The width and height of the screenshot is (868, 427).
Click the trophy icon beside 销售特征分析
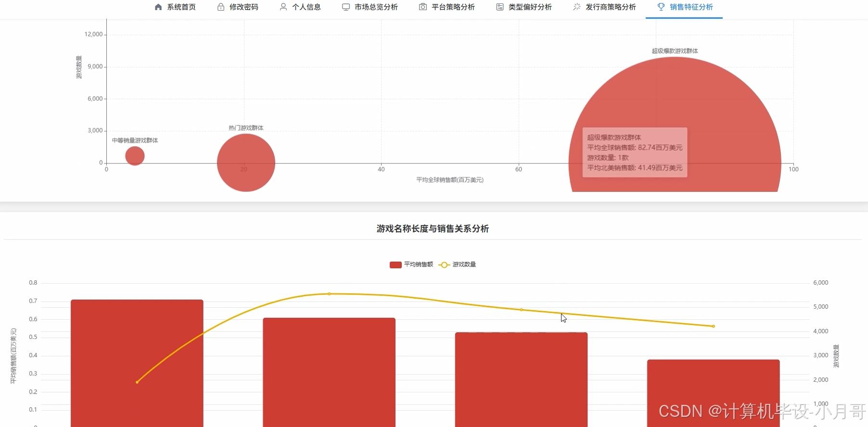[661, 7]
